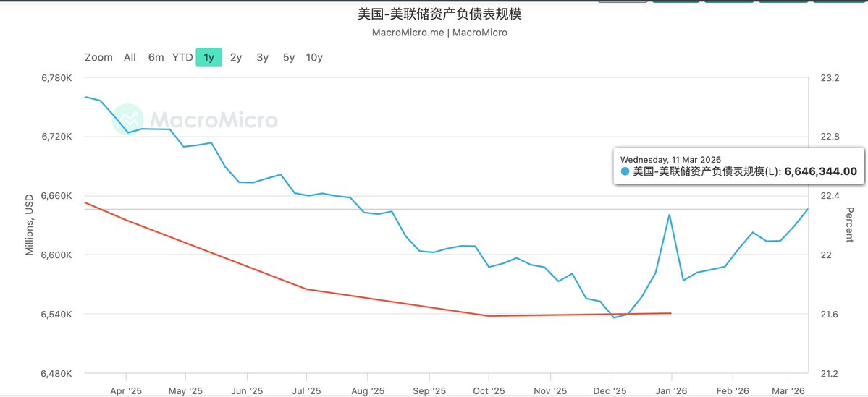Click the 22.4 right axis label
The width and height of the screenshot is (868, 397).
[830, 196]
